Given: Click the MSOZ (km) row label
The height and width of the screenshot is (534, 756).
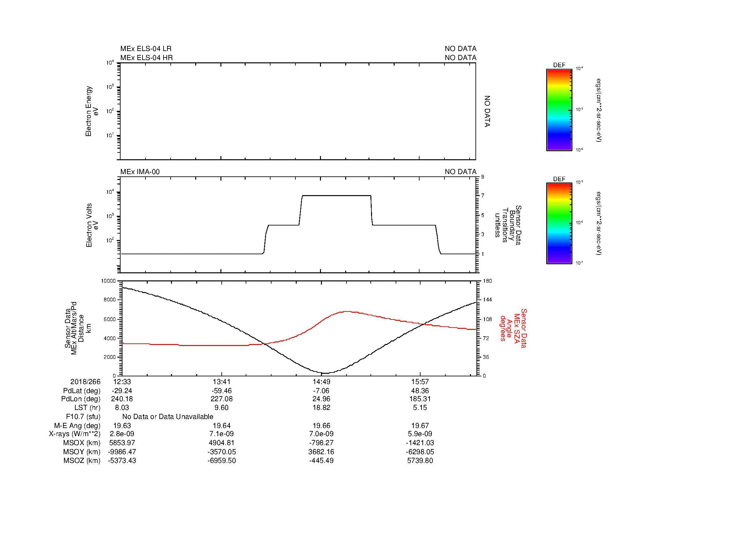Looking at the screenshot, I should (82, 461).
